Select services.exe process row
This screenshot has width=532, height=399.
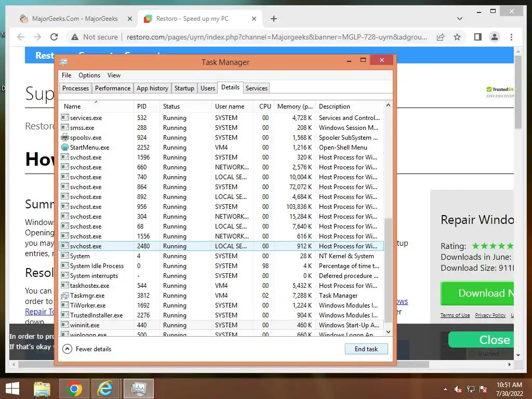(x=221, y=118)
